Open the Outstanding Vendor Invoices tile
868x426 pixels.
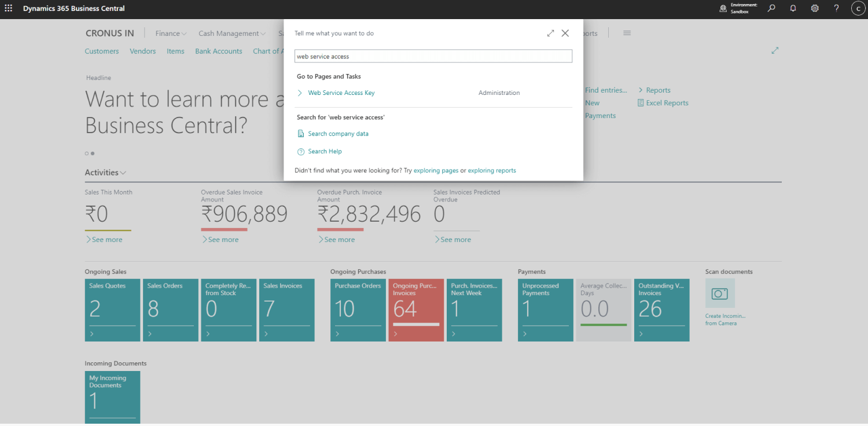(662, 310)
